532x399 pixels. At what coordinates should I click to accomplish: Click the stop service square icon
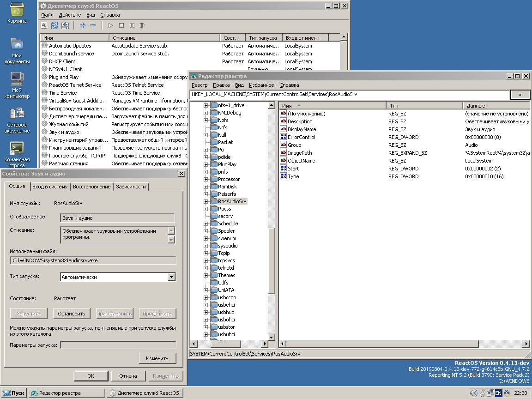click(121, 25)
